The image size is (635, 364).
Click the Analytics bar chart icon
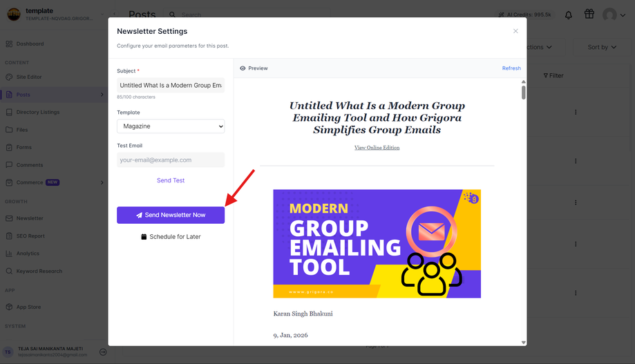click(9, 253)
